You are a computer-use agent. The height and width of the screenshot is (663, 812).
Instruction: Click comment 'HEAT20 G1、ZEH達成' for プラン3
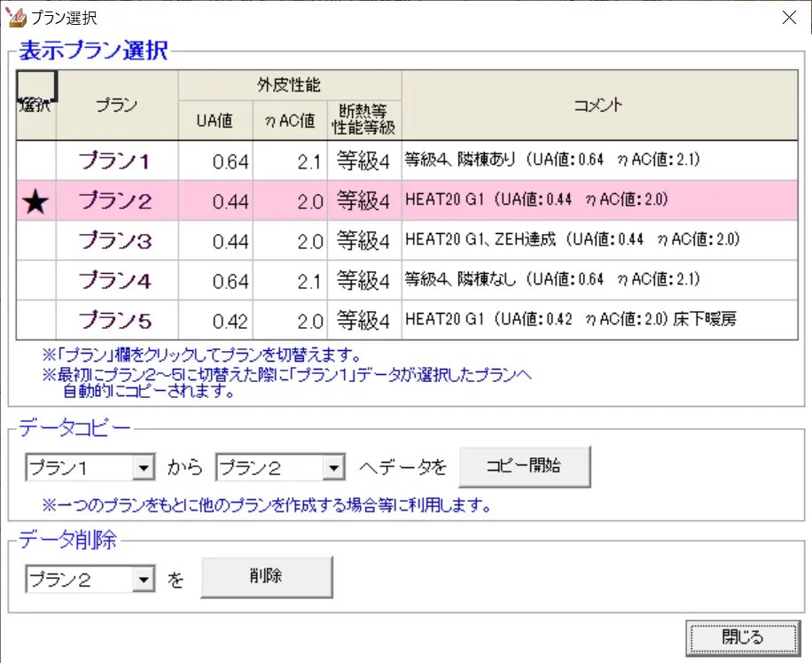(x=599, y=240)
